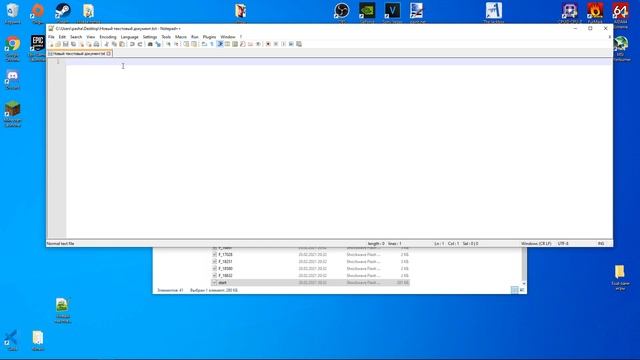Toggle the highlighted Indent Guide icon
640x360 pixels.
coord(220,44)
